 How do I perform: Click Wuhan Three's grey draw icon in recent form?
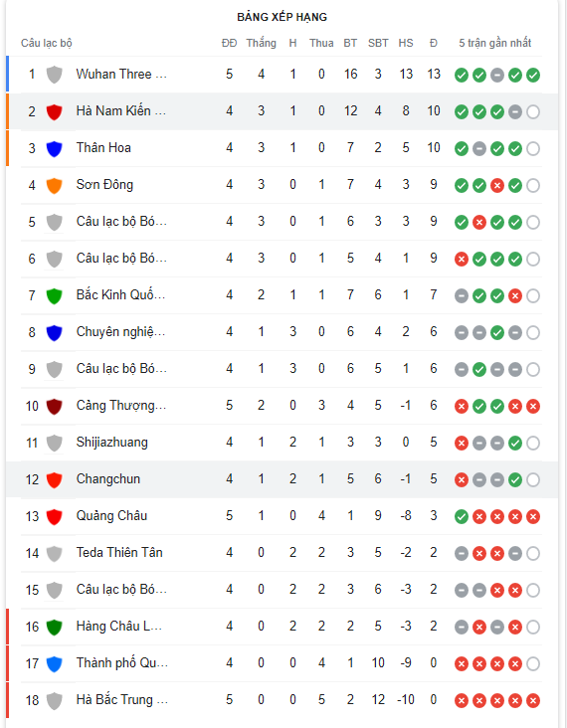pyautogui.click(x=497, y=76)
